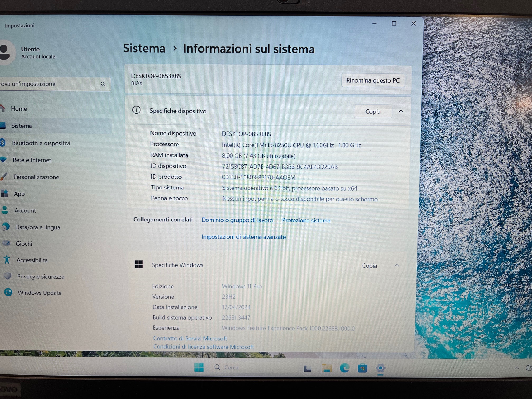Select Sistema in the sidebar

pyautogui.click(x=55, y=126)
